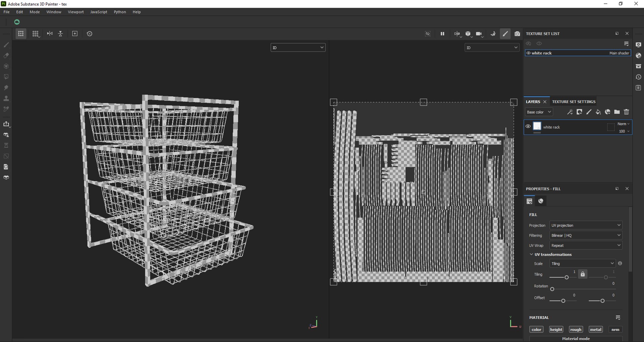Click the horizontal flip transform icon
Screen dimensions: 644x342
point(50,33)
